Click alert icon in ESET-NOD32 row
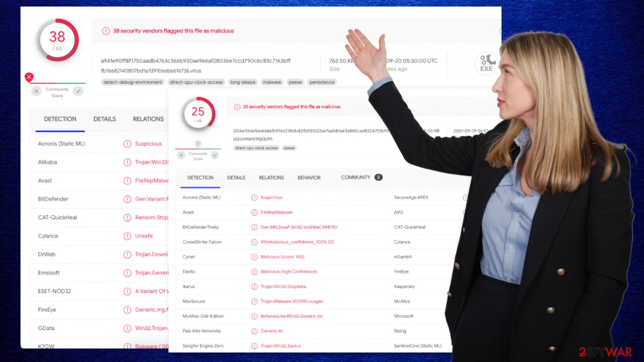Screen dimensions: 644x362 point(127,291)
